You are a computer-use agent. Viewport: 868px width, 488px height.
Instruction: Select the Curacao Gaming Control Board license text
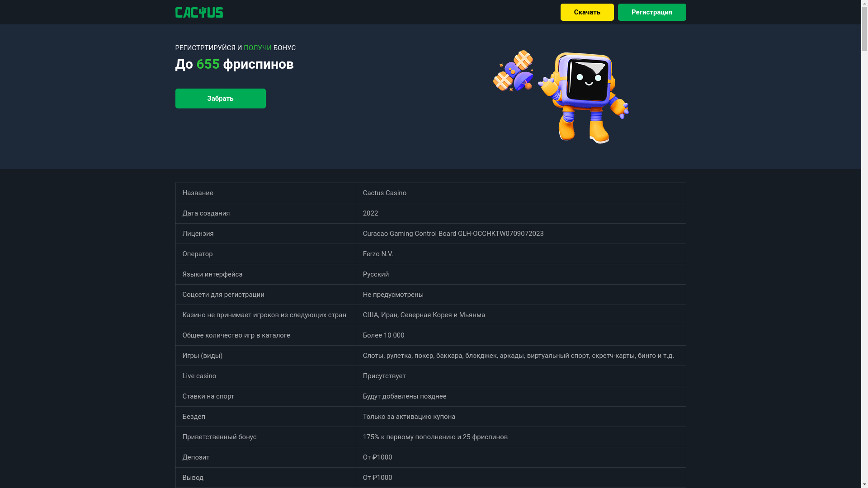click(453, 234)
